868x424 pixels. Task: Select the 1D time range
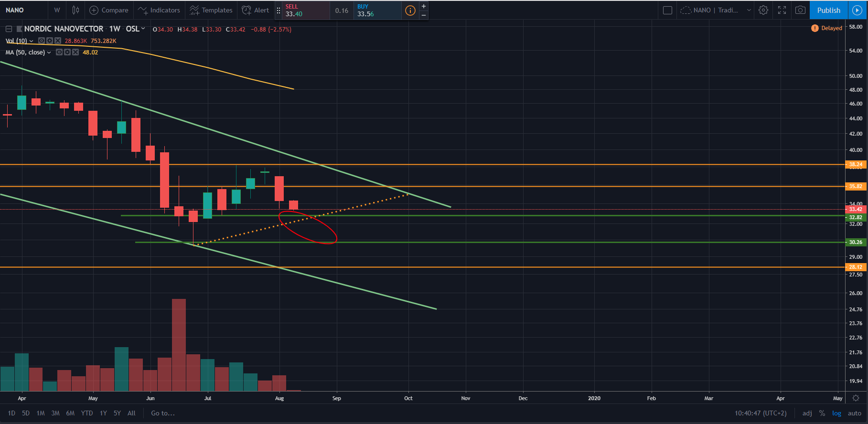pyautogui.click(x=12, y=413)
